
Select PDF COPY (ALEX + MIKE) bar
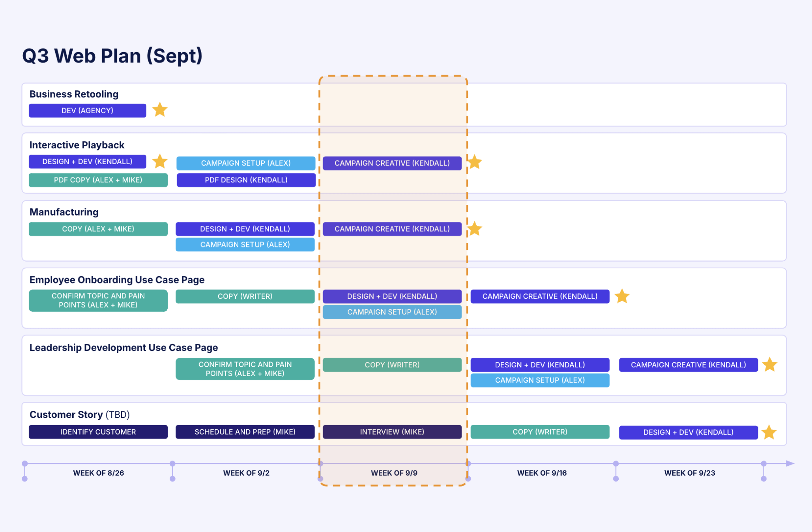(98, 180)
